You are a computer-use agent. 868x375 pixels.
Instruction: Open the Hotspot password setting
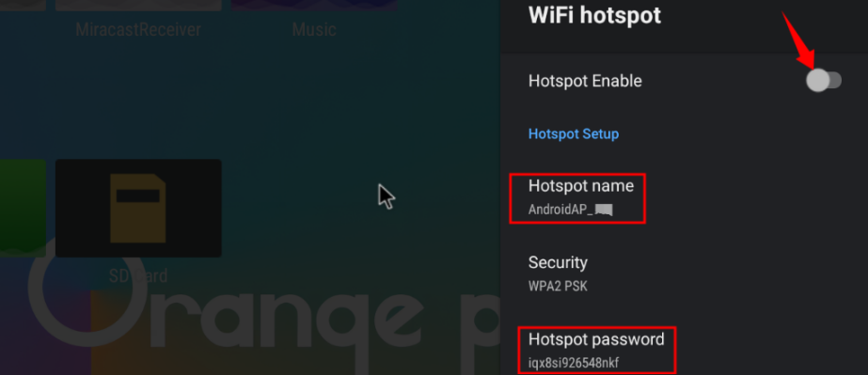[x=685, y=351]
